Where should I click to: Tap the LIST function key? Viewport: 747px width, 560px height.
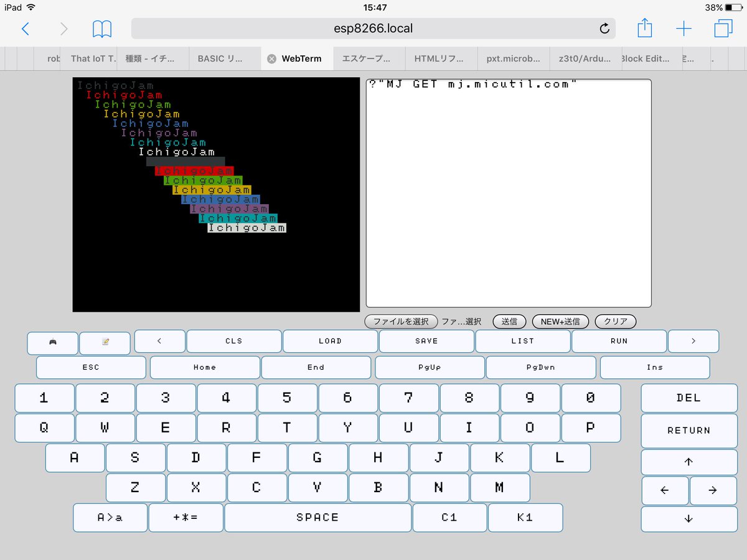pos(522,341)
